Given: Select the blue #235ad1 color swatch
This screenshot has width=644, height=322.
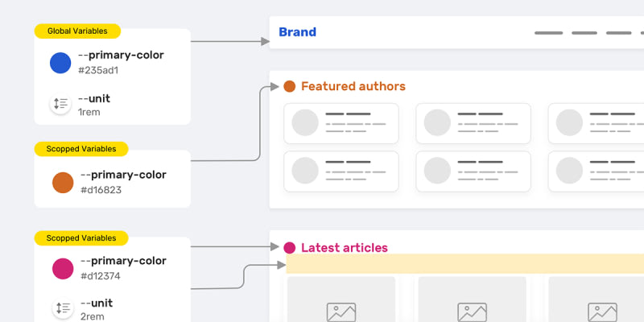Looking at the screenshot, I should [x=60, y=63].
